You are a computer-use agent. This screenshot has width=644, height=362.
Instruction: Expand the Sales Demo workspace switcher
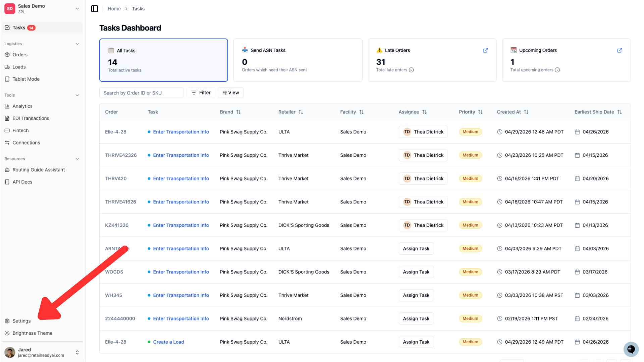(77, 9)
